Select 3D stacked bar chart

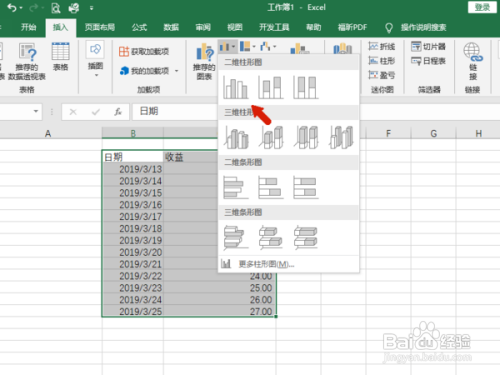[x=271, y=237]
